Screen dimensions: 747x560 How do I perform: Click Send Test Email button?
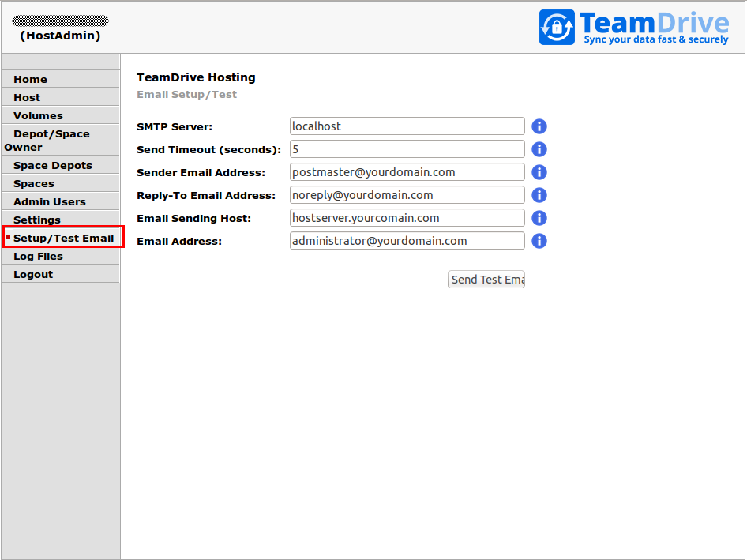pyautogui.click(x=486, y=280)
